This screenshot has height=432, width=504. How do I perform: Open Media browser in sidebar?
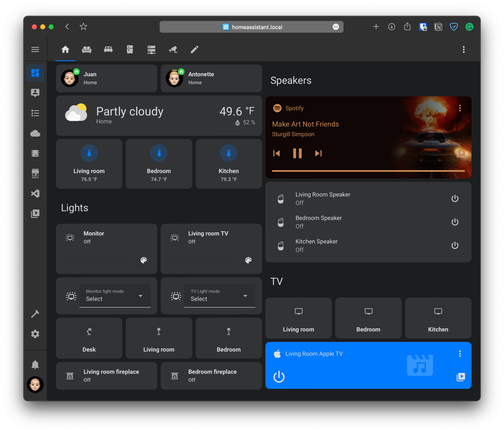pyautogui.click(x=35, y=213)
